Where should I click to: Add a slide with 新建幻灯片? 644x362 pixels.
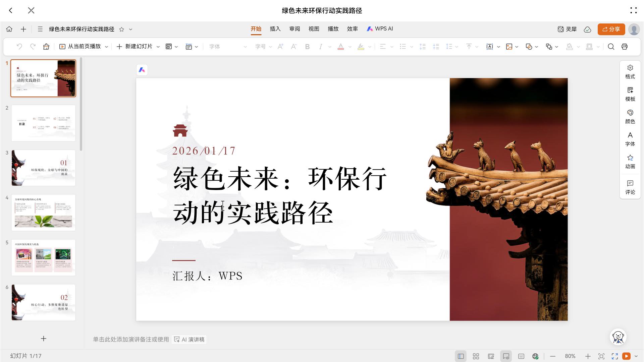pyautogui.click(x=134, y=47)
